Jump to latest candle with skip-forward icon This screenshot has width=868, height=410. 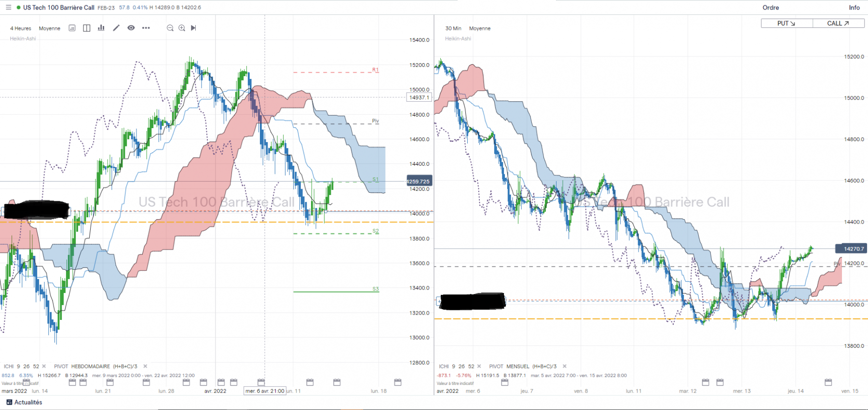[x=193, y=28]
